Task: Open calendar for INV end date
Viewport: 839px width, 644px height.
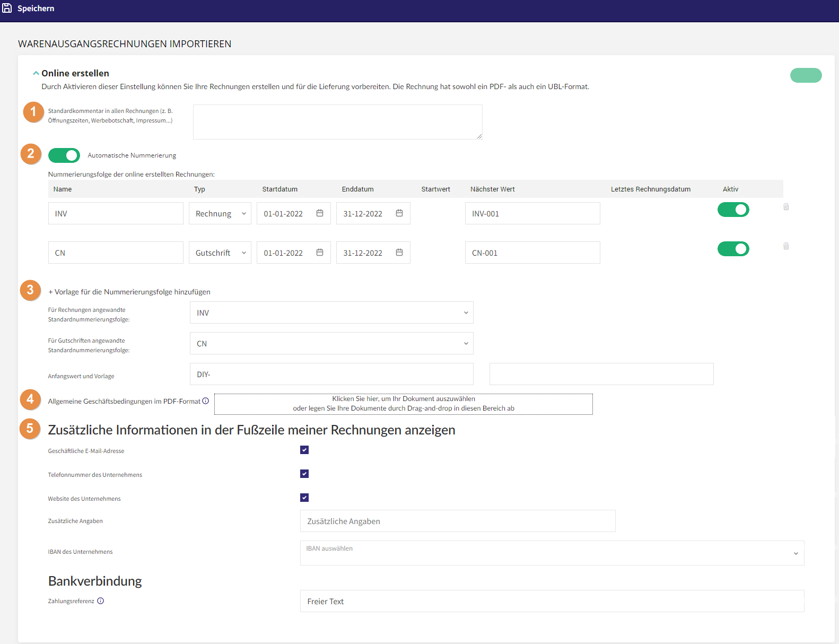Action: [x=399, y=213]
